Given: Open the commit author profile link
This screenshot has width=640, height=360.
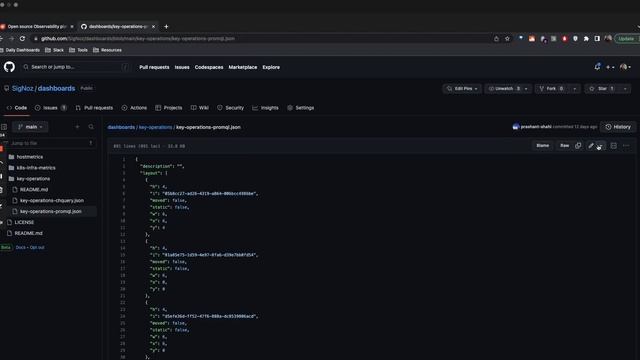Looking at the screenshot, I should (536, 127).
